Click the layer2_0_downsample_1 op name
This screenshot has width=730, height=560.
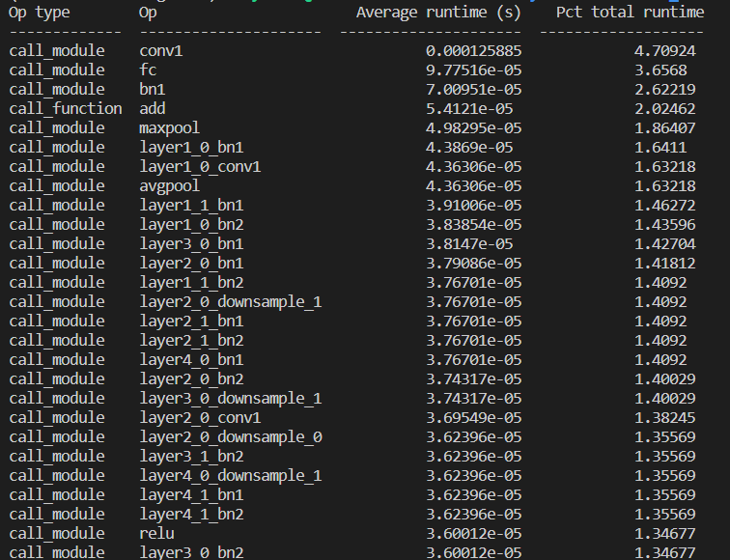point(231,301)
